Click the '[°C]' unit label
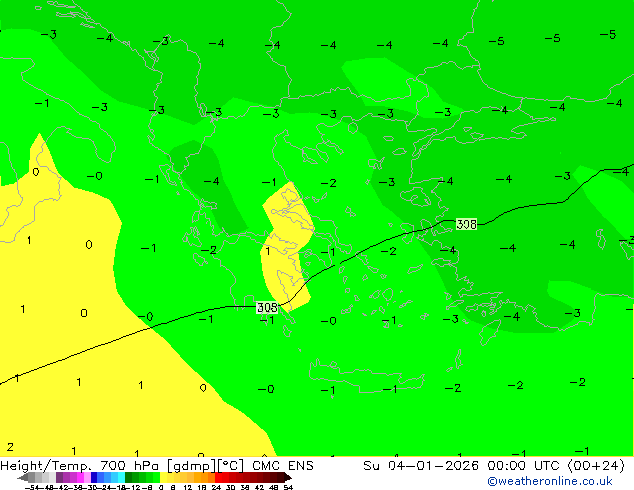 [230, 466]
